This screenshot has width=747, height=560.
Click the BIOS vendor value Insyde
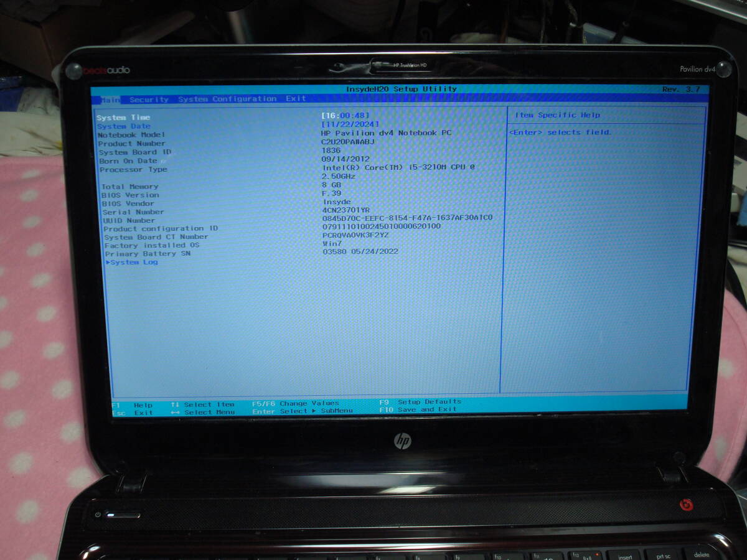(337, 202)
